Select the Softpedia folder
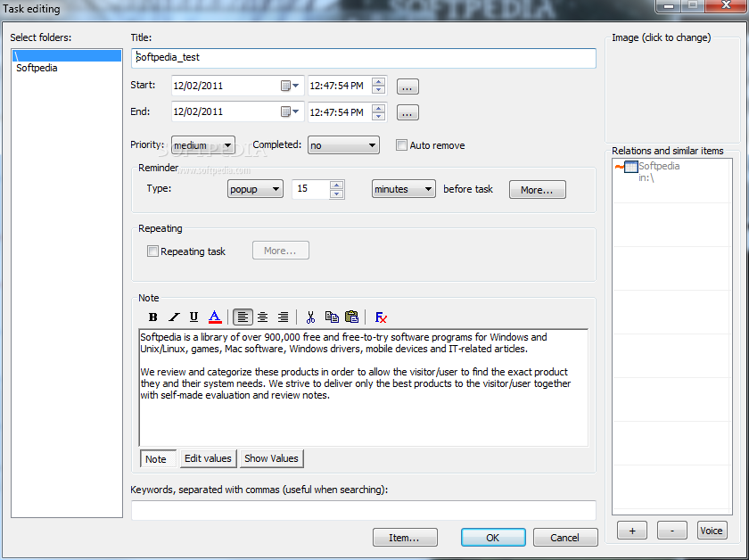This screenshot has height=560, width=749. coord(66,68)
